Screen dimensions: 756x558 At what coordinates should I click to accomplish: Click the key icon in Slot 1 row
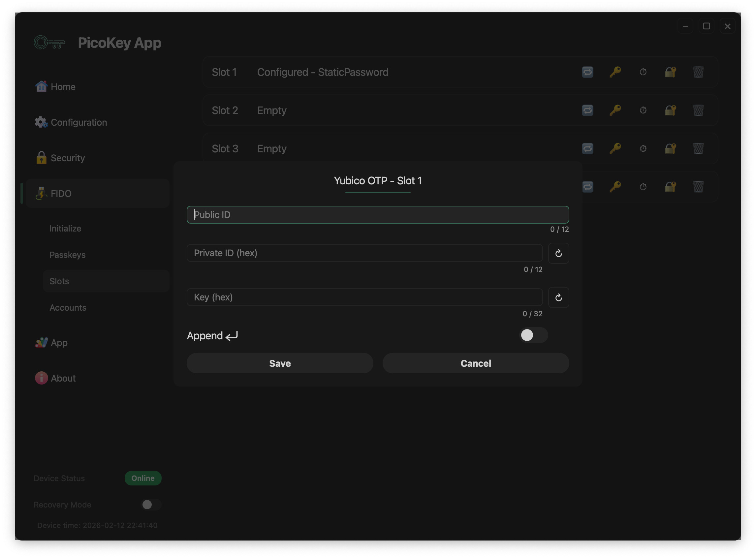pos(615,72)
